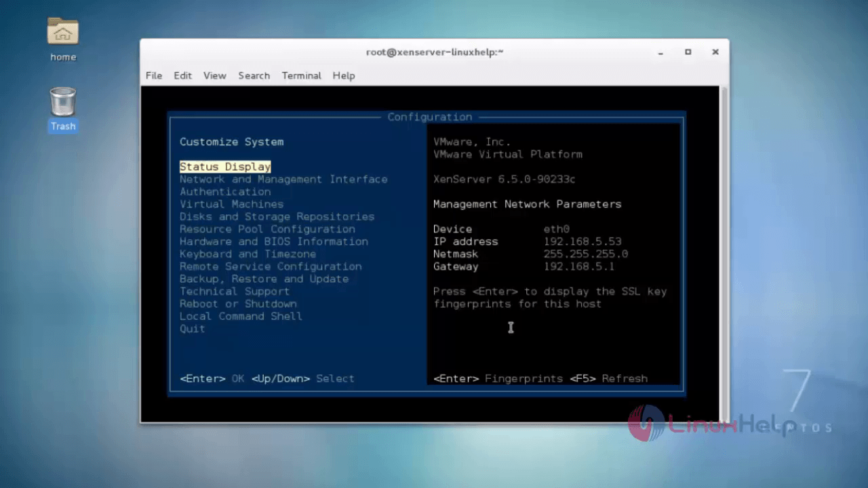Screen dimensions: 868x488
Task: Click the terminal vertical scrollbar
Action: [724, 254]
